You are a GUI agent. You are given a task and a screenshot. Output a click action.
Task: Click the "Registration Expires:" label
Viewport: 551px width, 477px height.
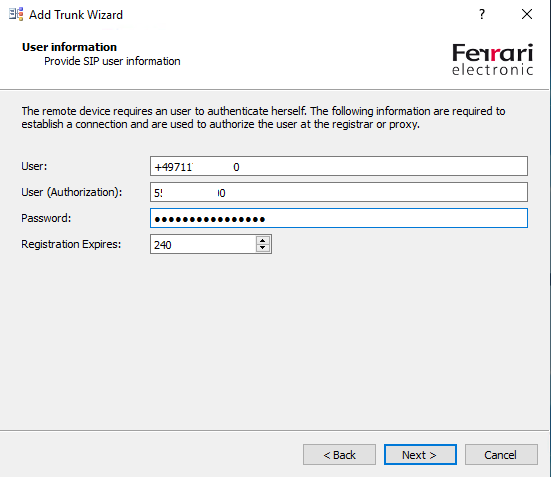(71, 244)
